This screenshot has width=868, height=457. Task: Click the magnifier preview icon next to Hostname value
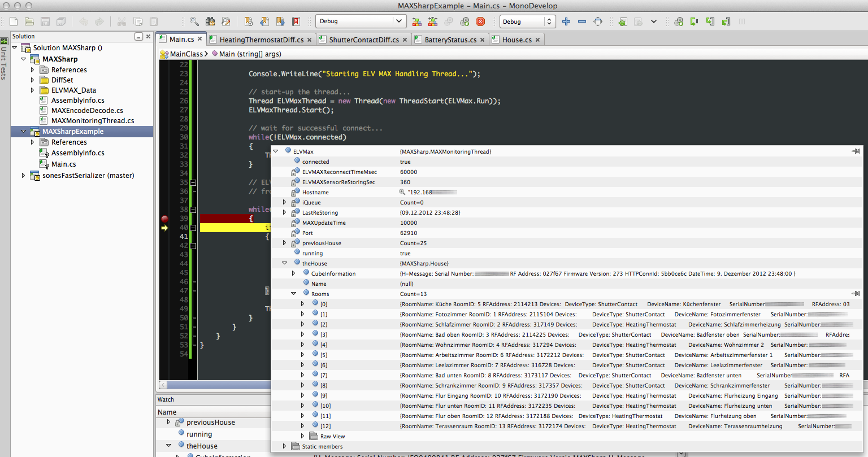(402, 192)
